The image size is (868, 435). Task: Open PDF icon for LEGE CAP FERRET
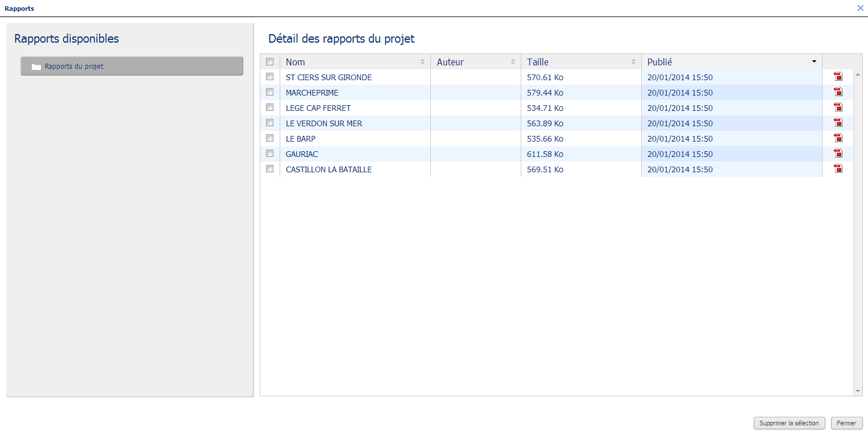838,107
